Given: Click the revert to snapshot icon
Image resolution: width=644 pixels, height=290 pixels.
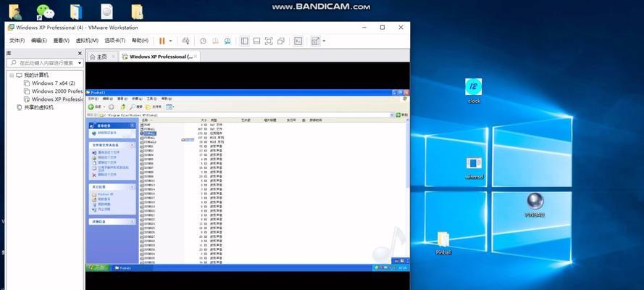Looking at the screenshot, I should (215, 41).
